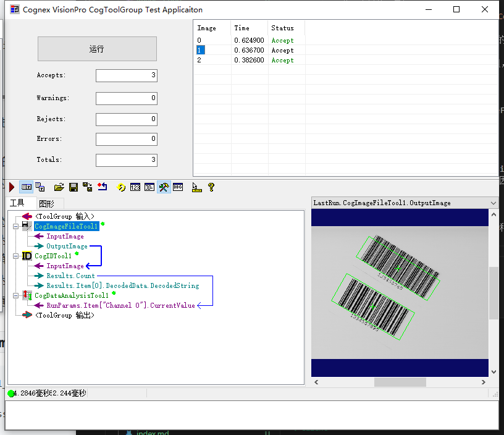Click the Image column header
This screenshot has height=435, width=504.
click(x=212, y=28)
